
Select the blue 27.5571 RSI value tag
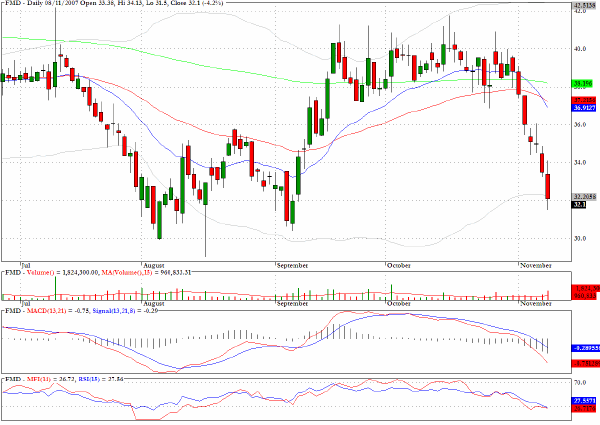click(x=584, y=401)
